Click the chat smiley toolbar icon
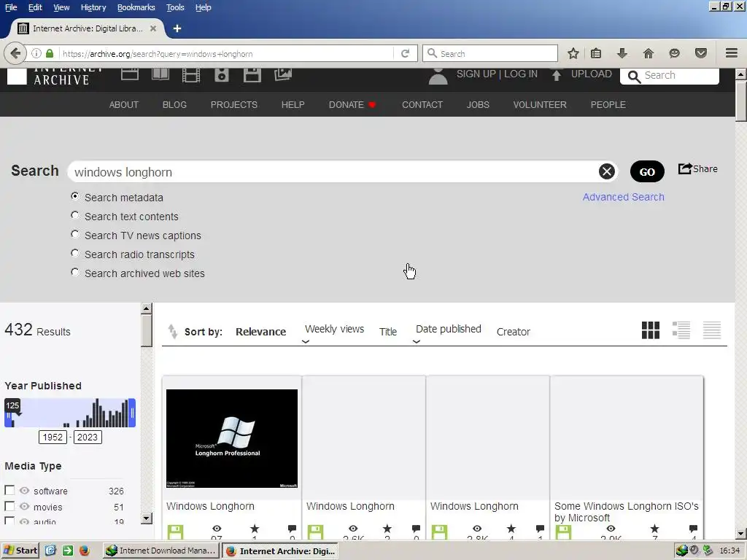 [674, 53]
